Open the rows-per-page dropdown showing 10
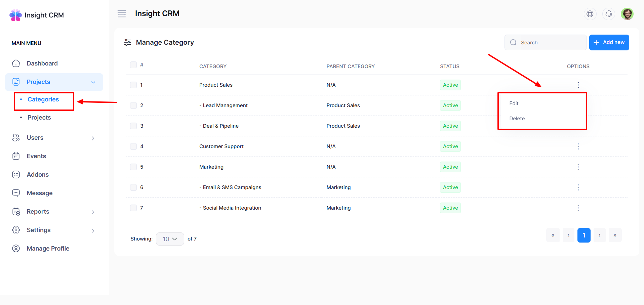 [x=170, y=239]
